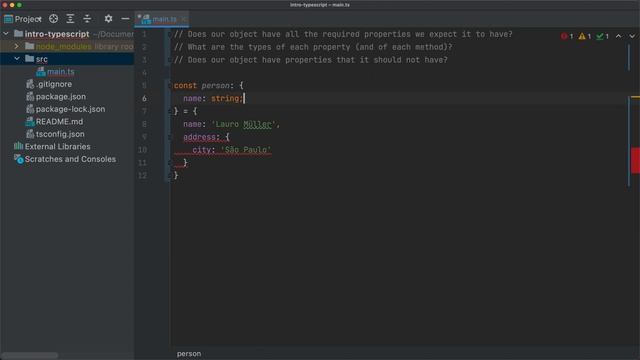The width and height of the screenshot is (640, 360).
Task: Click the tsconfig.json file icon
Action: coord(30,134)
